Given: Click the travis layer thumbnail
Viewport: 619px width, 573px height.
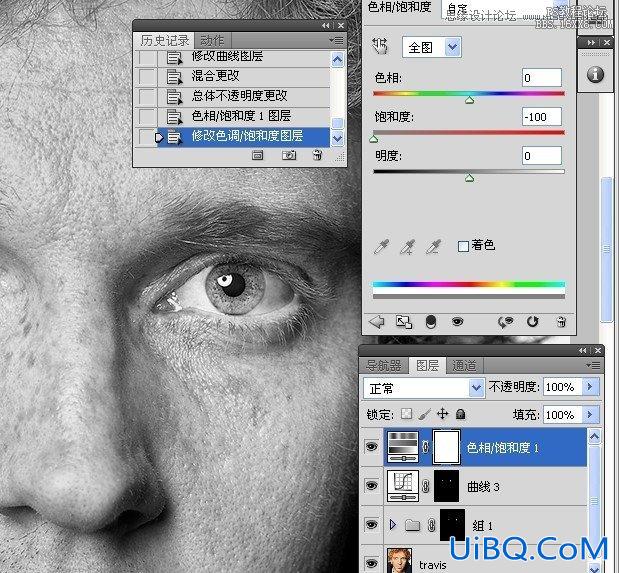Looking at the screenshot, I should (399, 560).
